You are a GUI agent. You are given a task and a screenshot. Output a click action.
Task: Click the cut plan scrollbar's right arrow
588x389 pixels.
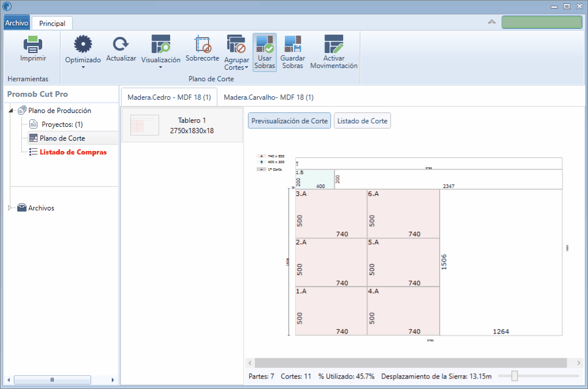[579, 362]
